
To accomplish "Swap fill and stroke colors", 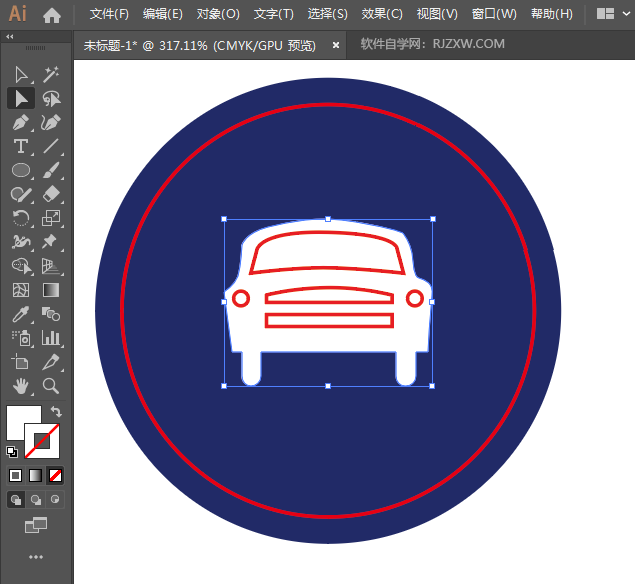I will point(57,411).
